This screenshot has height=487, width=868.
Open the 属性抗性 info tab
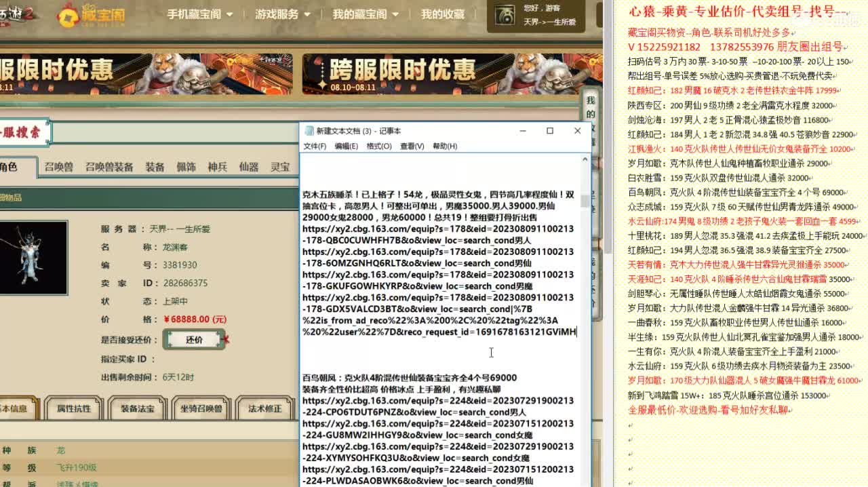(x=73, y=408)
